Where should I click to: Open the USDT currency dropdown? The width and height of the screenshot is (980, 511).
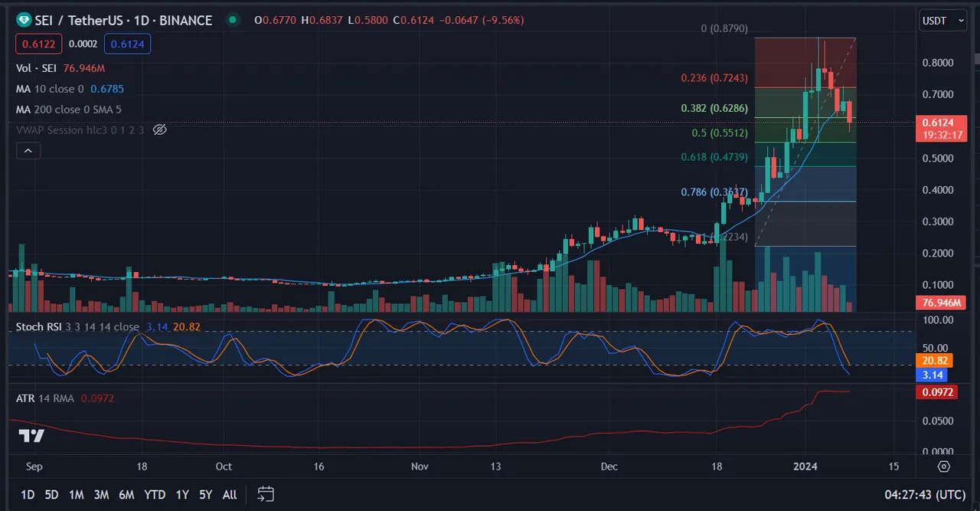942,21
